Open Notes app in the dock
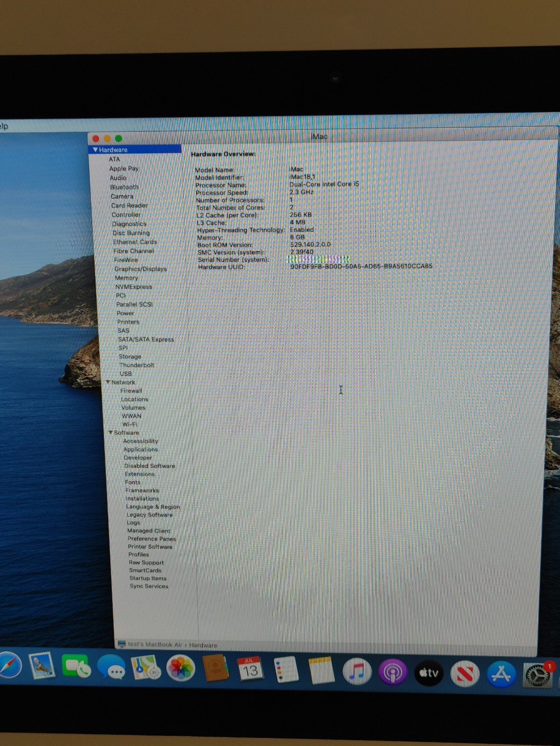 pyautogui.click(x=321, y=671)
